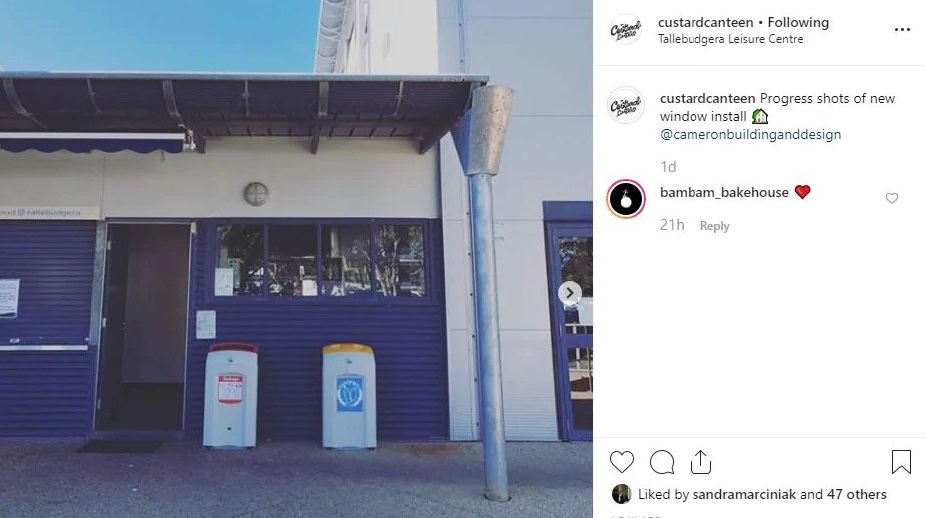
Task: Open the sandramarciniak liker avatar
Action: (x=621, y=494)
